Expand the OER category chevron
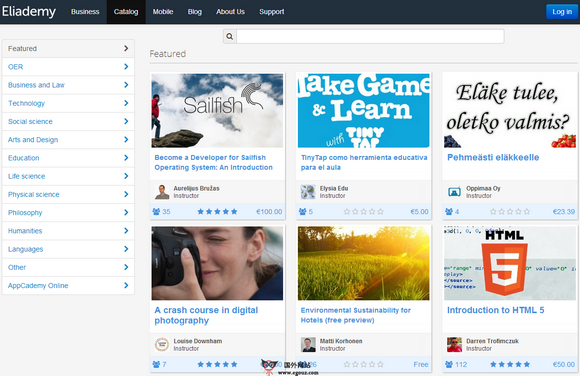 [126, 67]
